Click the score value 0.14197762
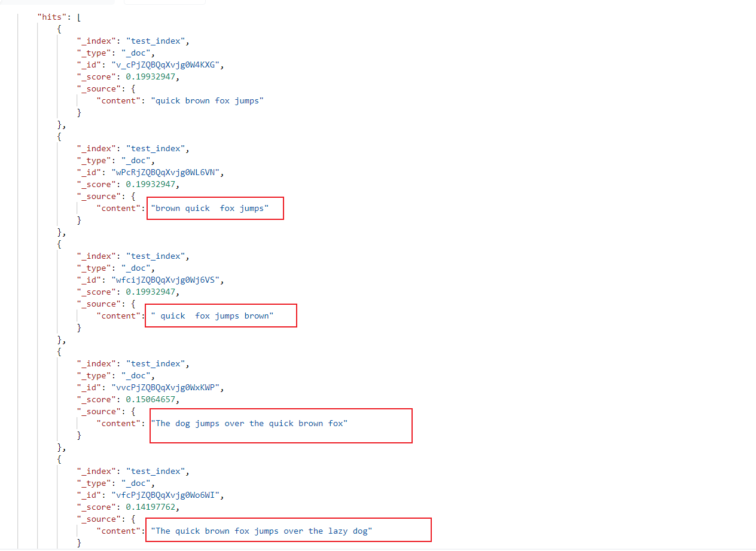The width and height of the screenshot is (756, 551). click(152, 507)
